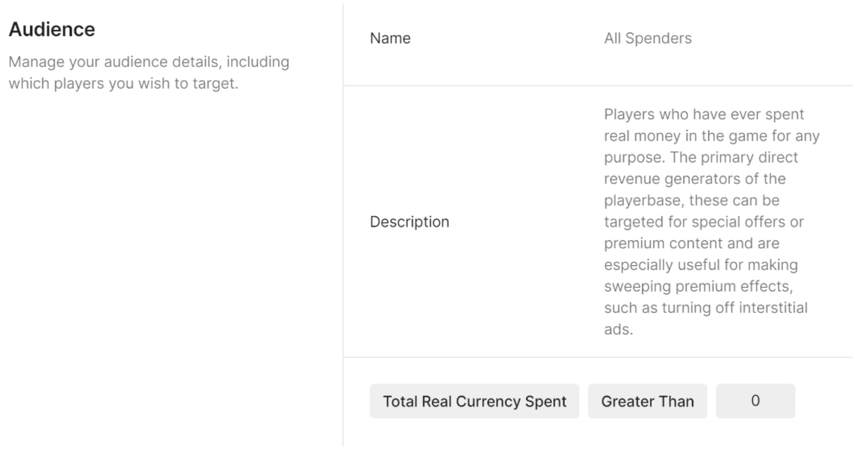Click 'targeted for special offers or' line
Screen dimensions: 868x463
pyautogui.click(x=704, y=222)
